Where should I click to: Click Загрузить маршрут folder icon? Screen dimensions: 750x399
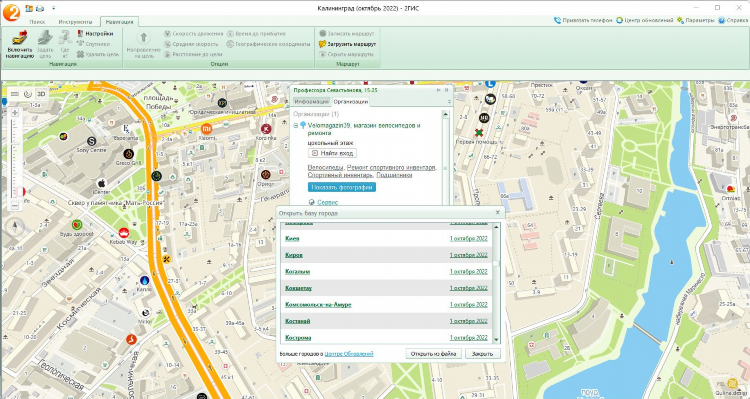click(x=322, y=44)
